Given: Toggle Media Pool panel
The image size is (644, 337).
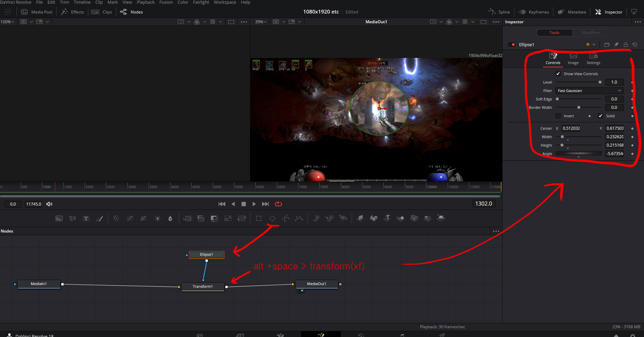Looking at the screenshot, I should pyautogui.click(x=37, y=12).
